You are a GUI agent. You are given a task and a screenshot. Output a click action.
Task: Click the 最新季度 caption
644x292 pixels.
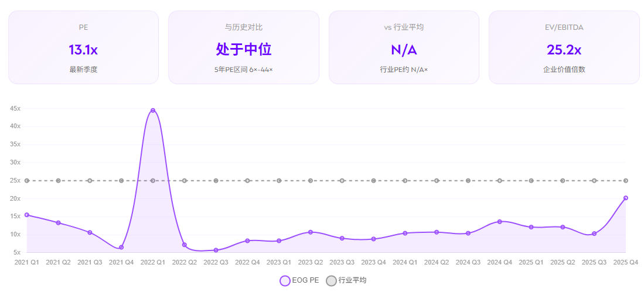83,70
